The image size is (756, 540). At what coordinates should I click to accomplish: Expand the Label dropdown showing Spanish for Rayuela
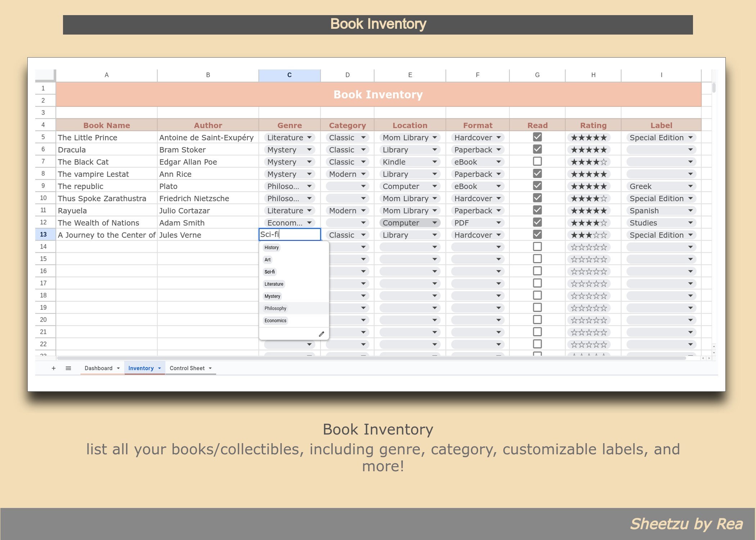[x=691, y=211]
